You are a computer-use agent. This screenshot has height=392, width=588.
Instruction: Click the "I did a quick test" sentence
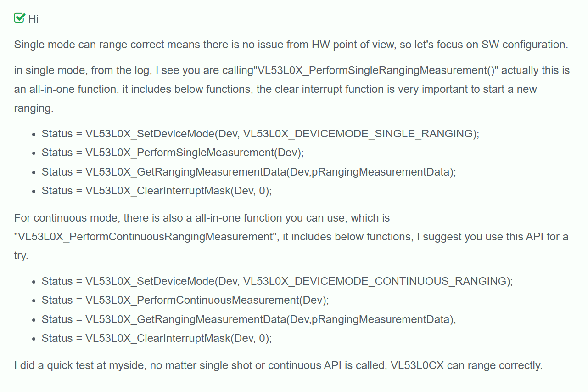pos(278,366)
